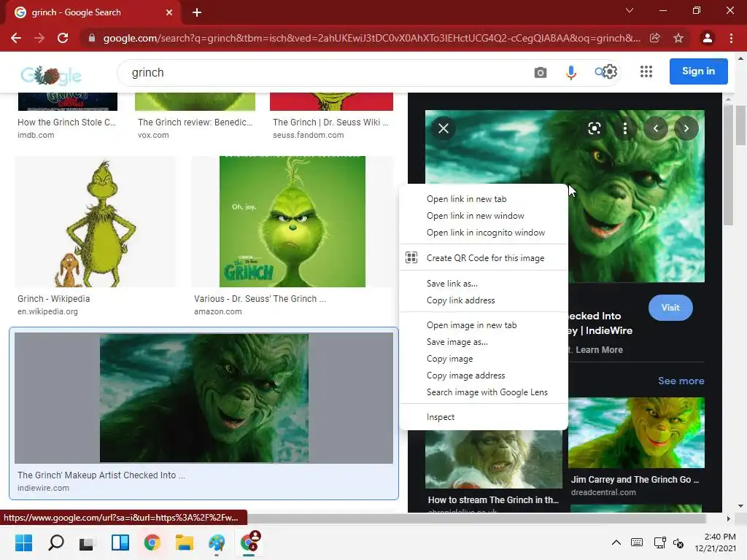This screenshot has width=747, height=560.
Task: Go to next image in preview
Action: pyautogui.click(x=686, y=128)
